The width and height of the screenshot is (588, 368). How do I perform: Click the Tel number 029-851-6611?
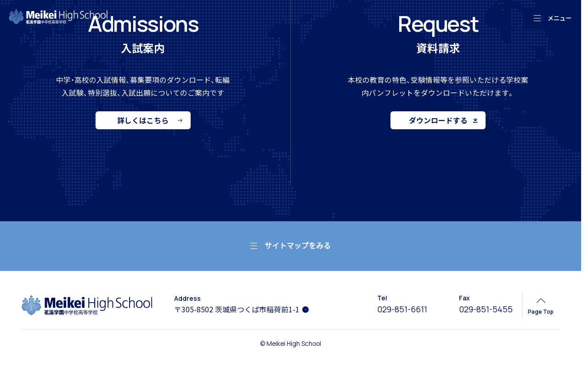click(x=402, y=310)
